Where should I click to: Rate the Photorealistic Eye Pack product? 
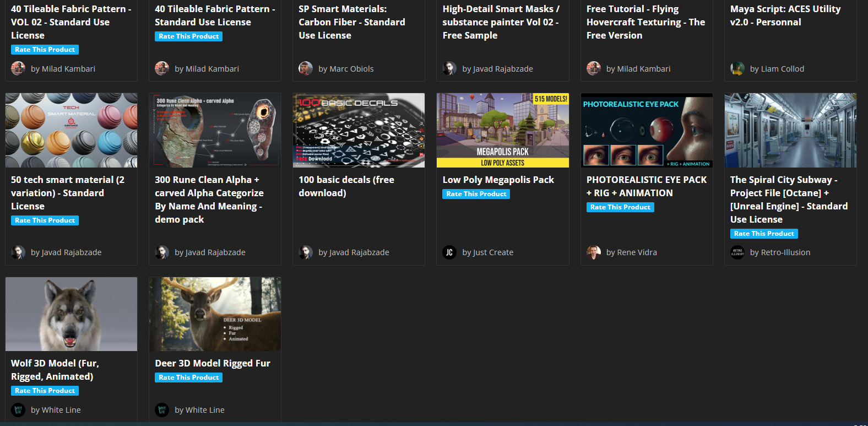(620, 207)
